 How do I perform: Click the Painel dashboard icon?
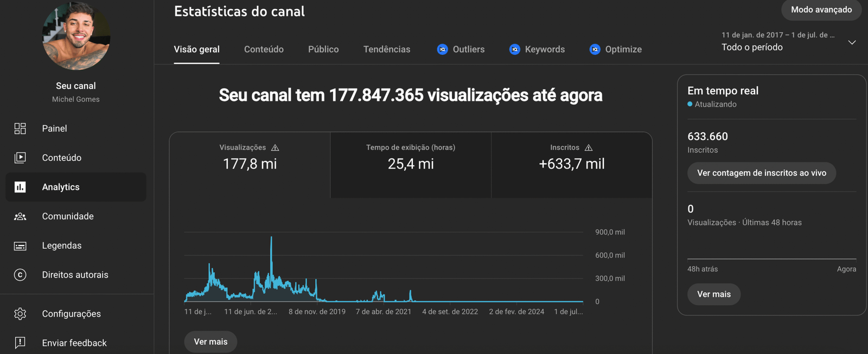20,128
